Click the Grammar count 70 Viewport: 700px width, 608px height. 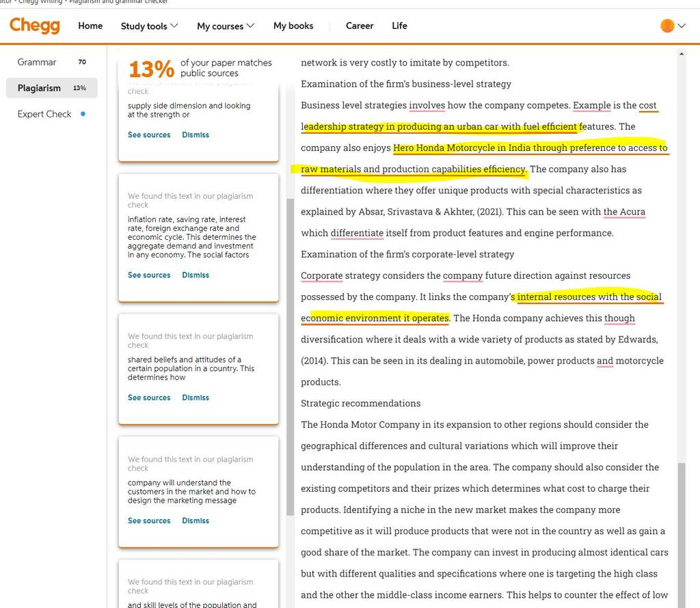[x=82, y=62]
